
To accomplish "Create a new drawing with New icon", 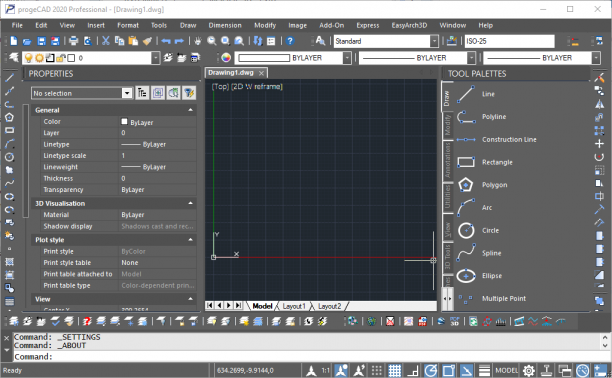I will (x=14, y=41).
